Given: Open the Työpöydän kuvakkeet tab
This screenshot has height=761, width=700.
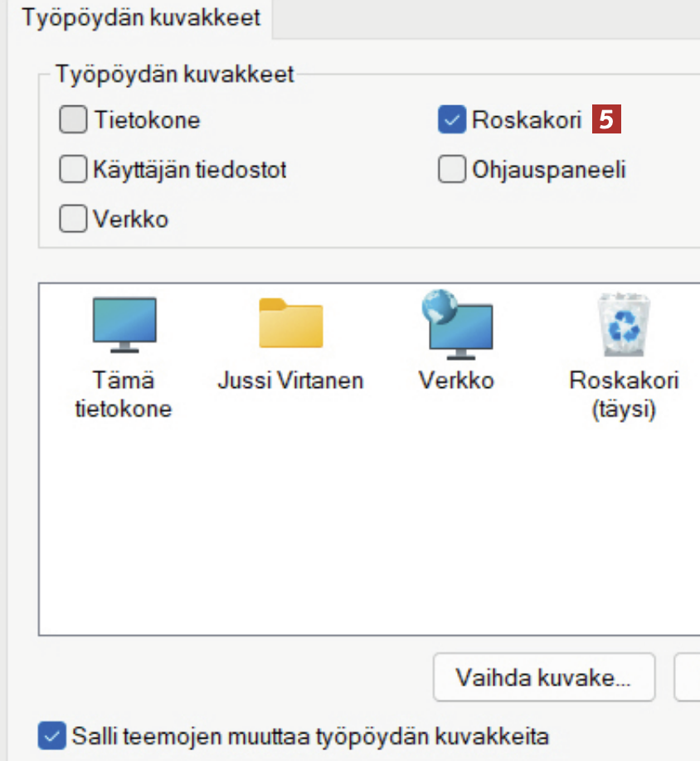Looking at the screenshot, I should pyautogui.click(x=141, y=18).
